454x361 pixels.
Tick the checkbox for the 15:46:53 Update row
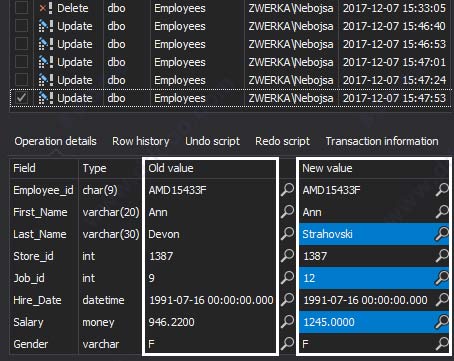coord(22,44)
